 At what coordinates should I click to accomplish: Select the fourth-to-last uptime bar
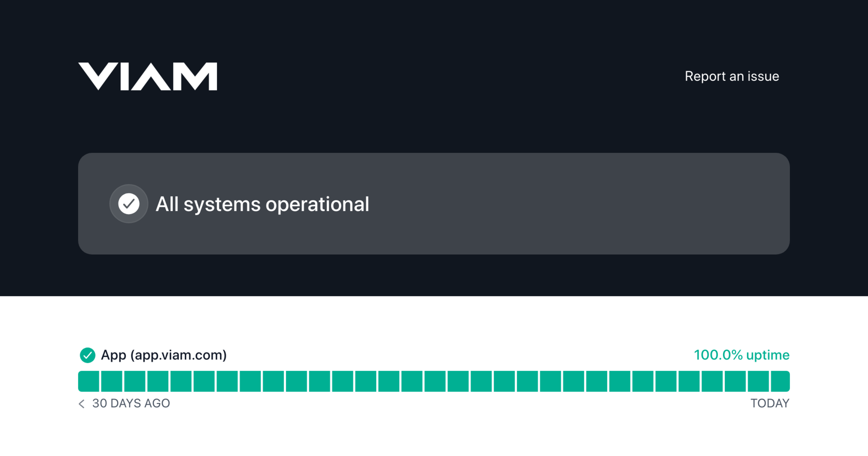(x=712, y=381)
